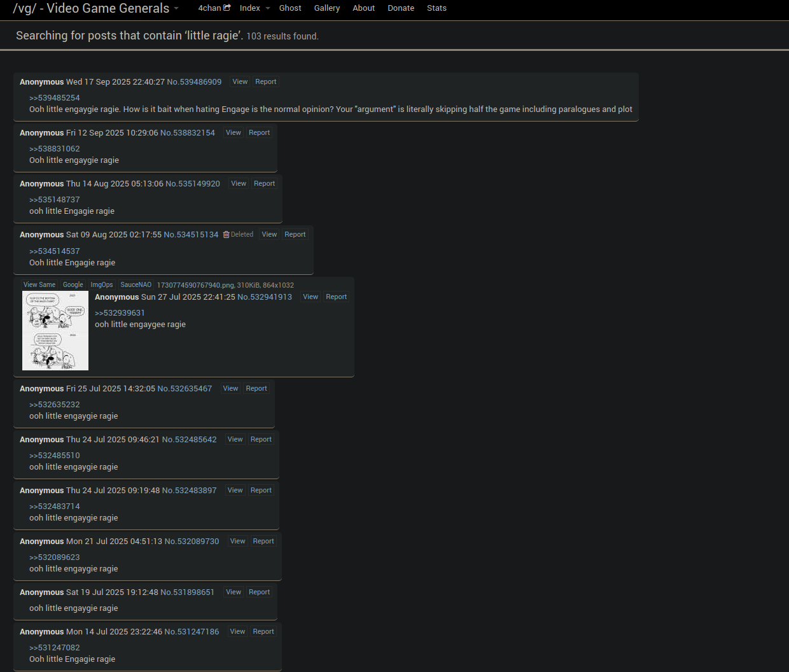Follow the quote link >>532089623

tap(55, 557)
